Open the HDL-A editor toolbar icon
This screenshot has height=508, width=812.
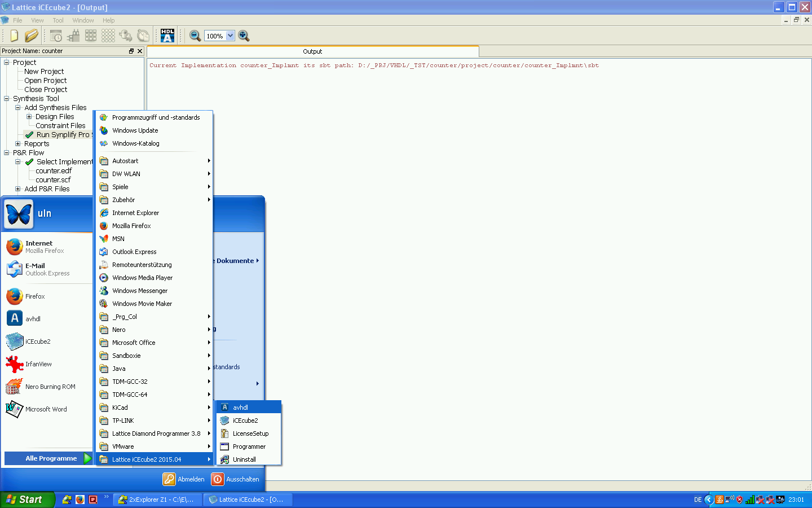click(x=167, y=36)
